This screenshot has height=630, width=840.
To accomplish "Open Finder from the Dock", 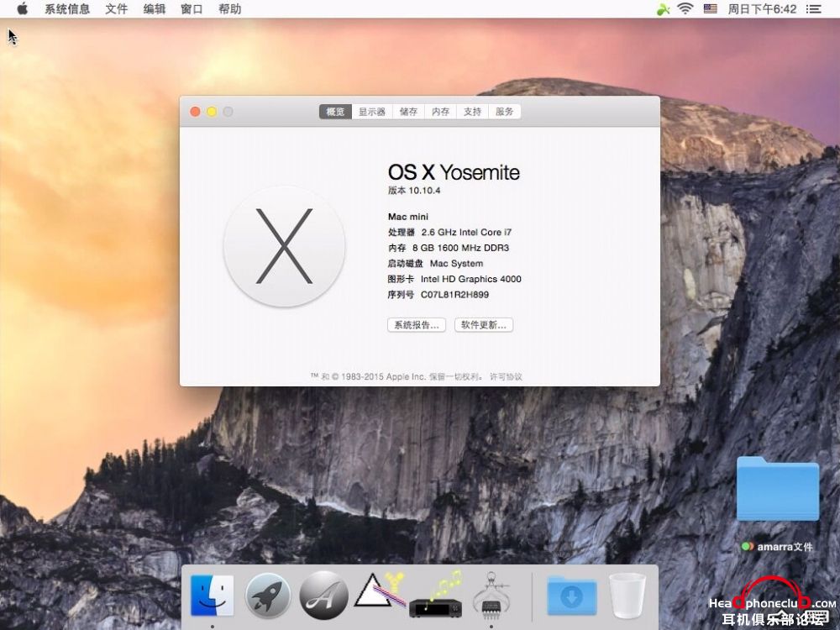I will pyautogui.click(x=213, y=596).
